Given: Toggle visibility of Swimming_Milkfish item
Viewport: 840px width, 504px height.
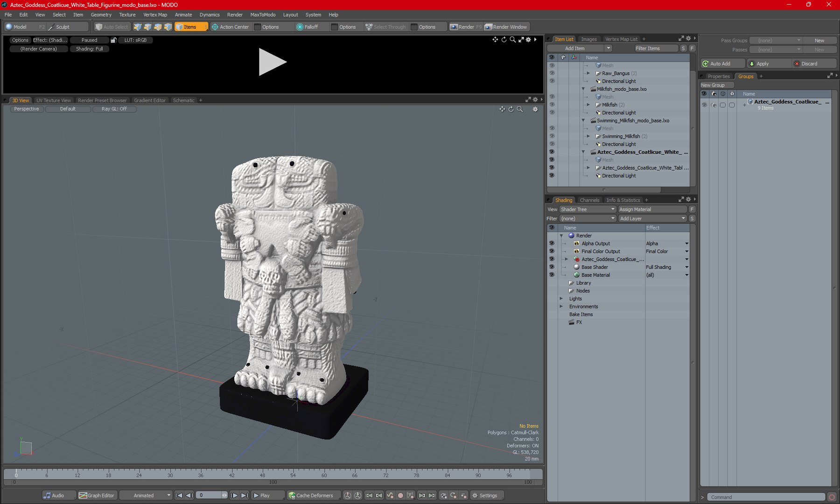Looking at the screenshot, I should pos(552,136).
